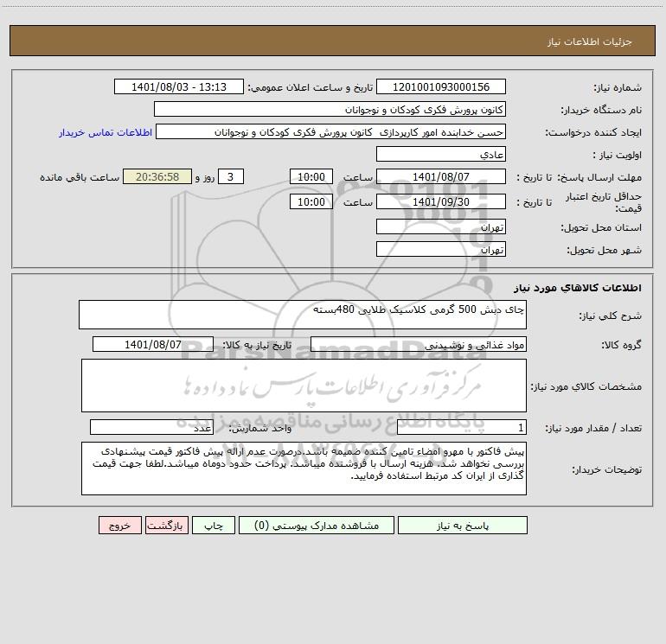The width and height of the screenshot is (666, 644).
Task: Click empty goods specifications text area
Action: tap(304, 386)
